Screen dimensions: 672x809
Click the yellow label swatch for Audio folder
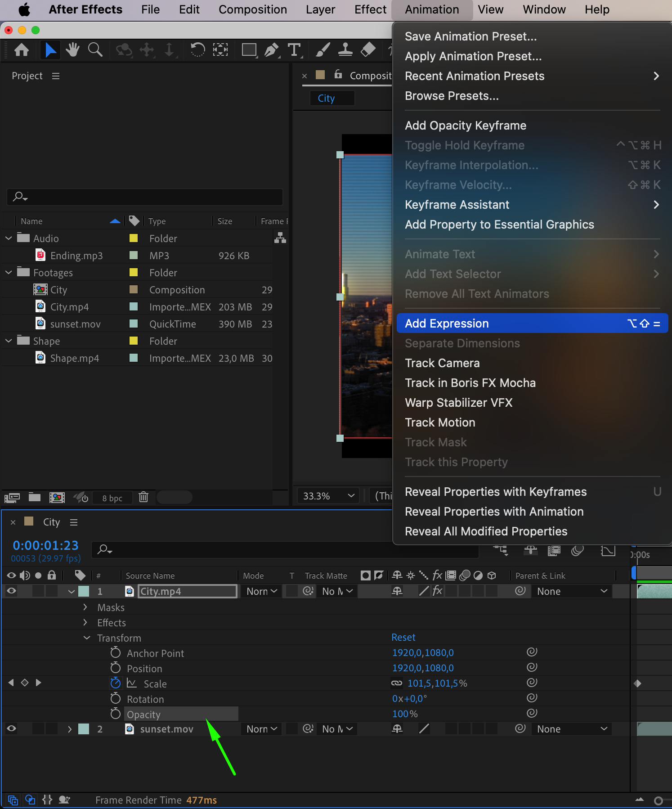tap(134, 238)
